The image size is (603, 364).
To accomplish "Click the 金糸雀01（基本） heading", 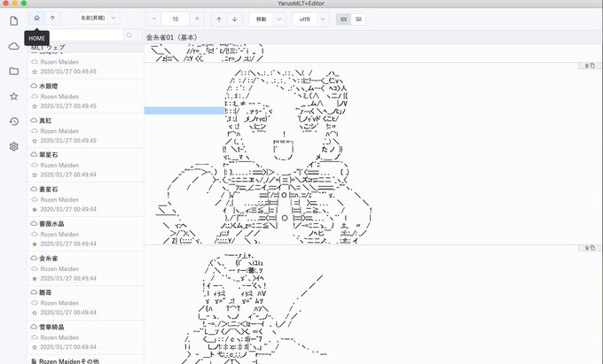I will click(x=171, y=37).
